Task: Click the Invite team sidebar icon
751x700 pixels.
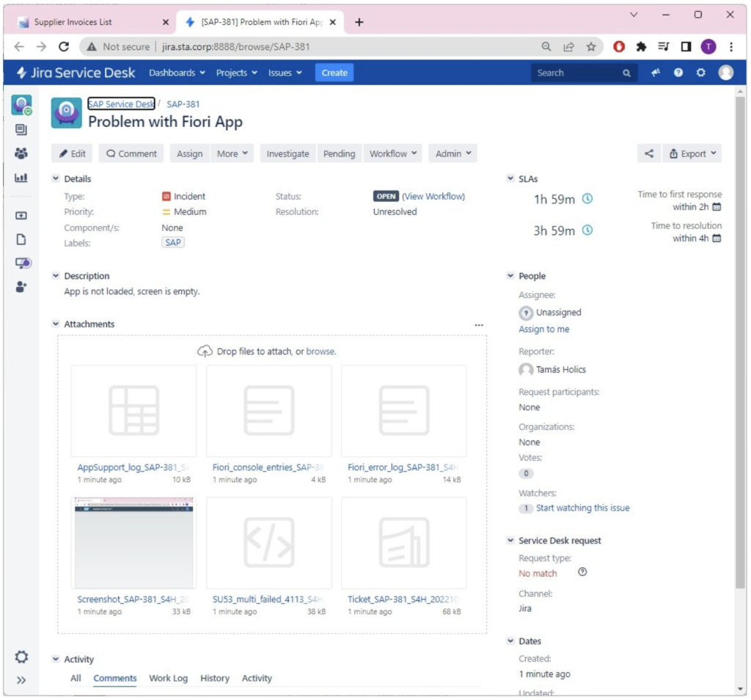Action: [x=21, y=286]
